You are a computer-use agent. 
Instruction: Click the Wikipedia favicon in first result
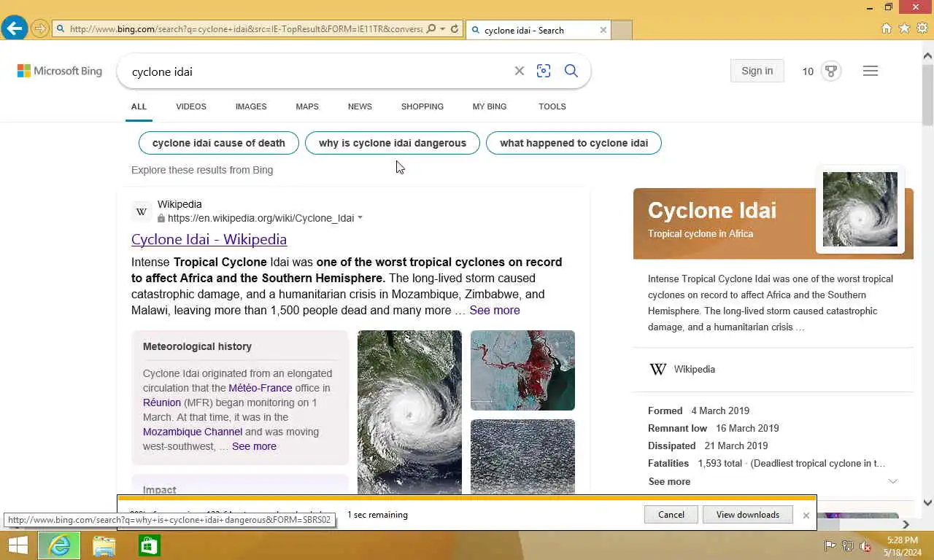142,211
